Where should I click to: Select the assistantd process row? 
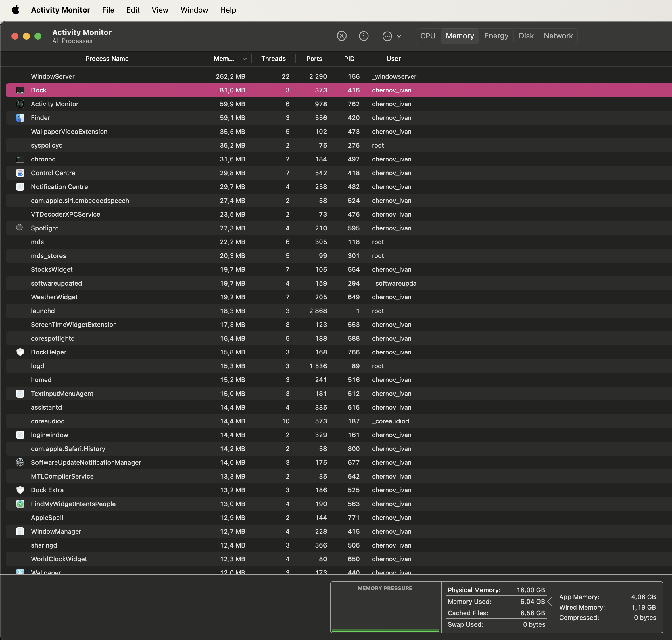(339, 407)
